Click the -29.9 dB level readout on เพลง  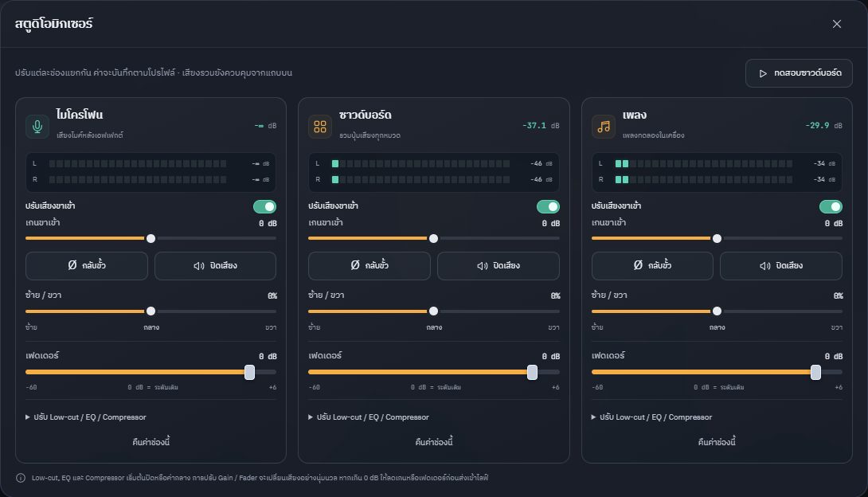coord(823,126)
